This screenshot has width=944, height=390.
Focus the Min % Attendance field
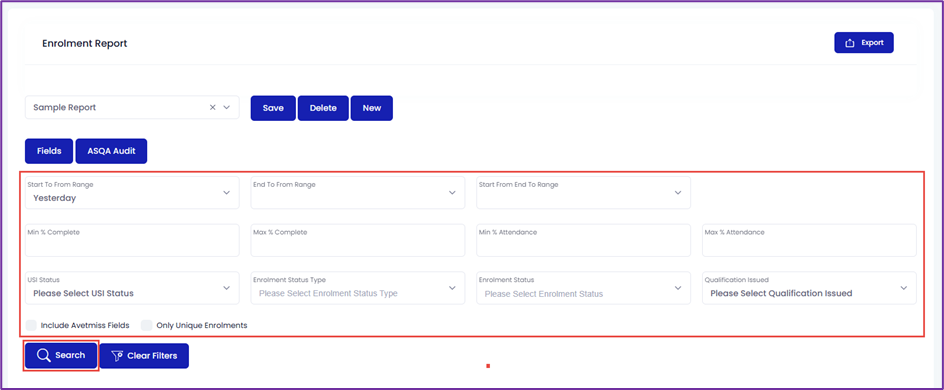[x=583, y=240]
